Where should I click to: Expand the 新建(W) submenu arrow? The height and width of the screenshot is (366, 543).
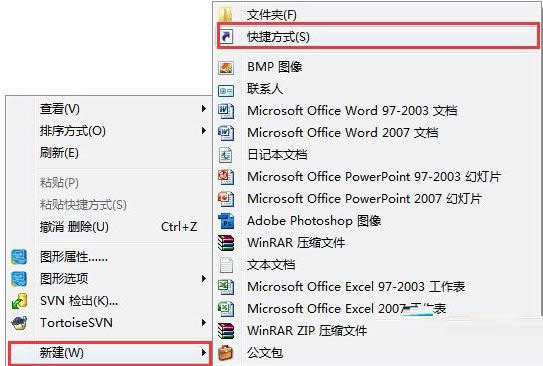click(x=204, y=353)
